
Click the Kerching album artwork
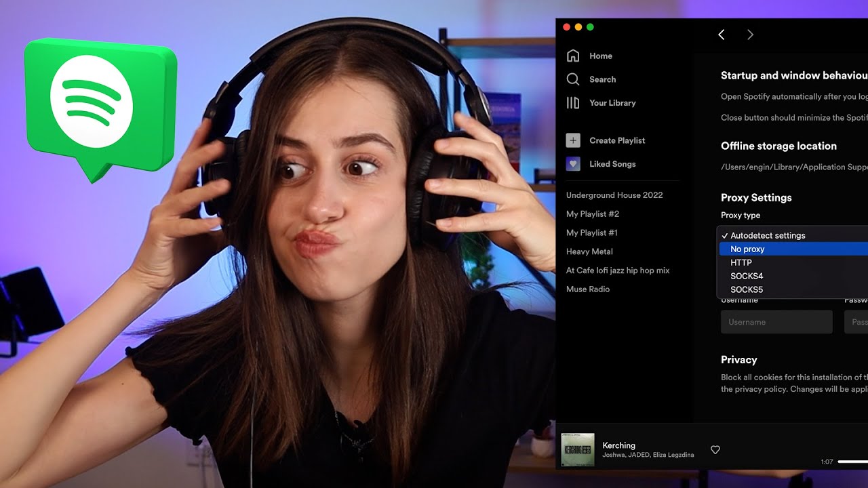[578, 450]
